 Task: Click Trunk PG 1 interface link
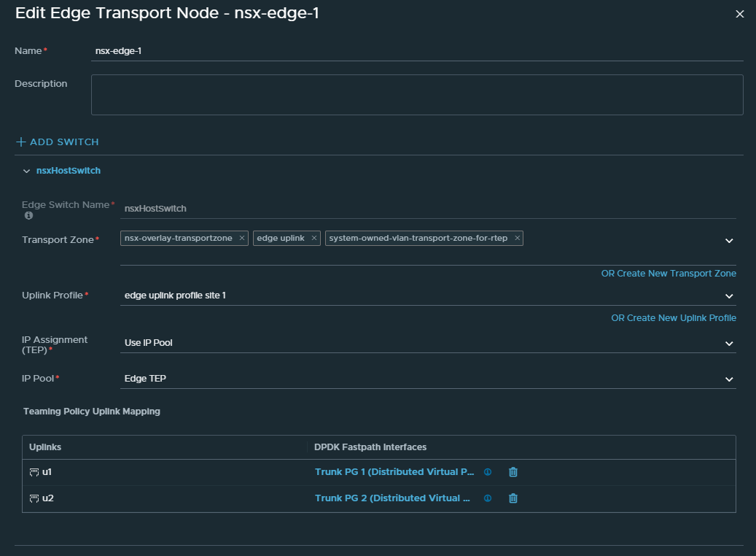(x=394, y=472)
